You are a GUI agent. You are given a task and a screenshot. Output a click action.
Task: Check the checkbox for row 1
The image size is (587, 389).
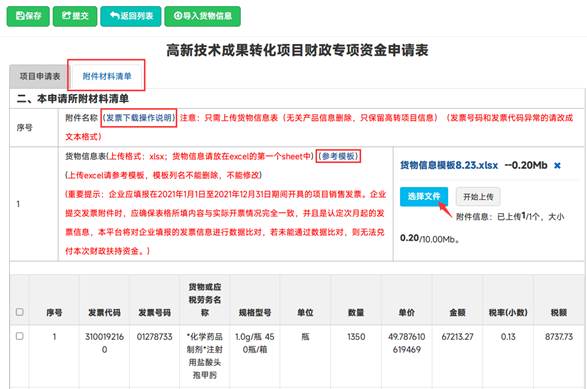coord(19,336)
